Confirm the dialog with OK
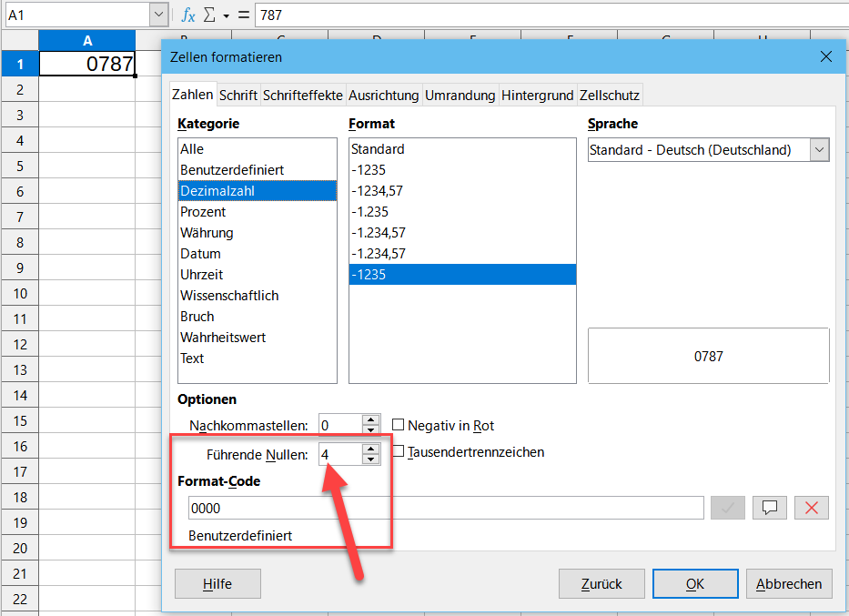The width and height of the screenshot is (849, 616). click(x=695, y=584)
